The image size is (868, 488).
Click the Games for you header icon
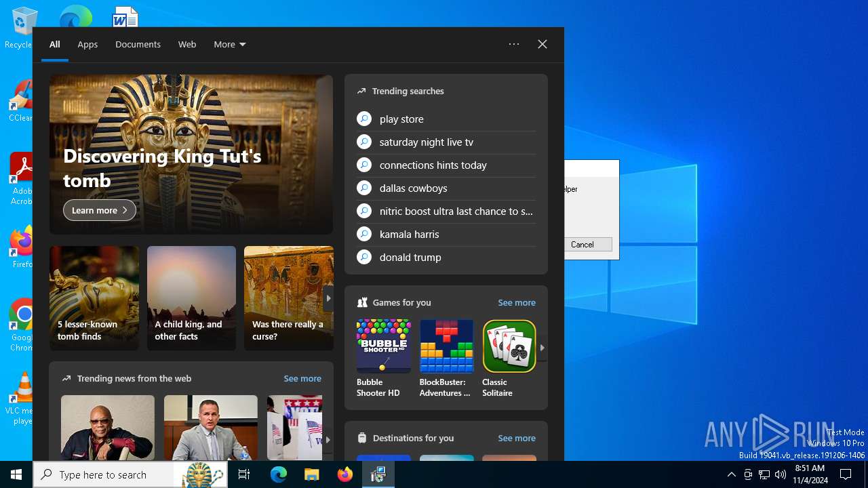pyautogui.click(x=362, y=303)
